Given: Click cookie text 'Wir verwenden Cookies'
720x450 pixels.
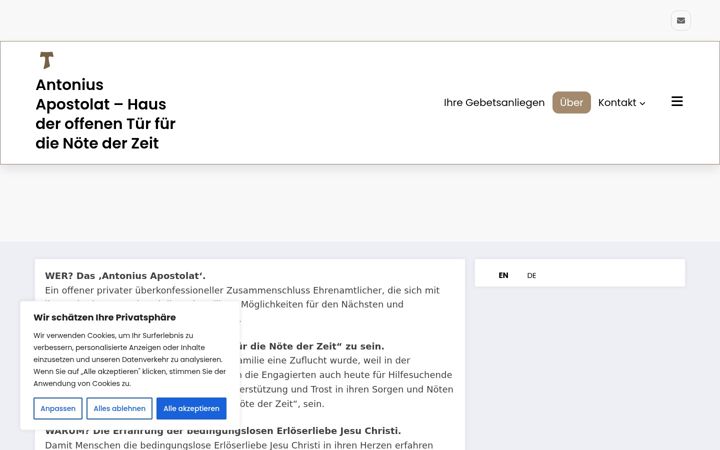Looking at the screenshot, I should click(x=70, y=336).
